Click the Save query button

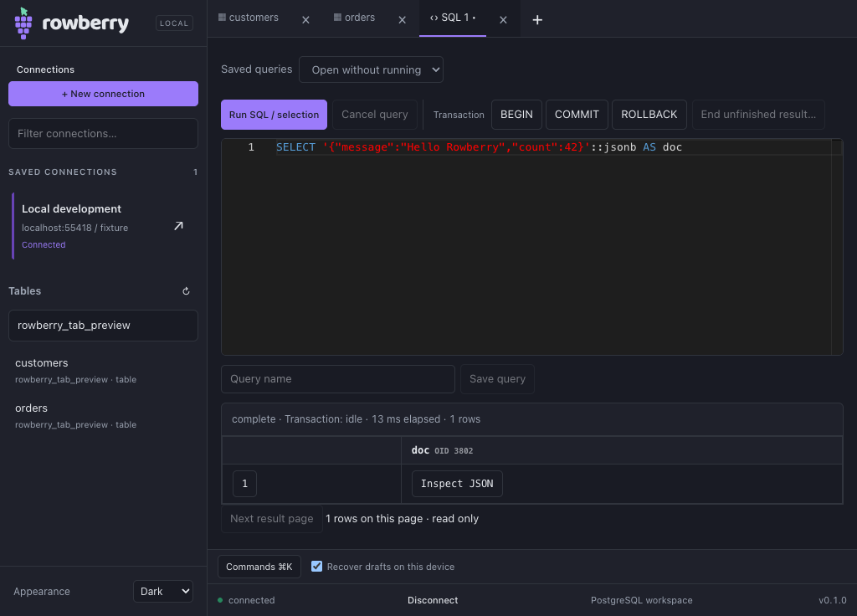tap(497, 379)
